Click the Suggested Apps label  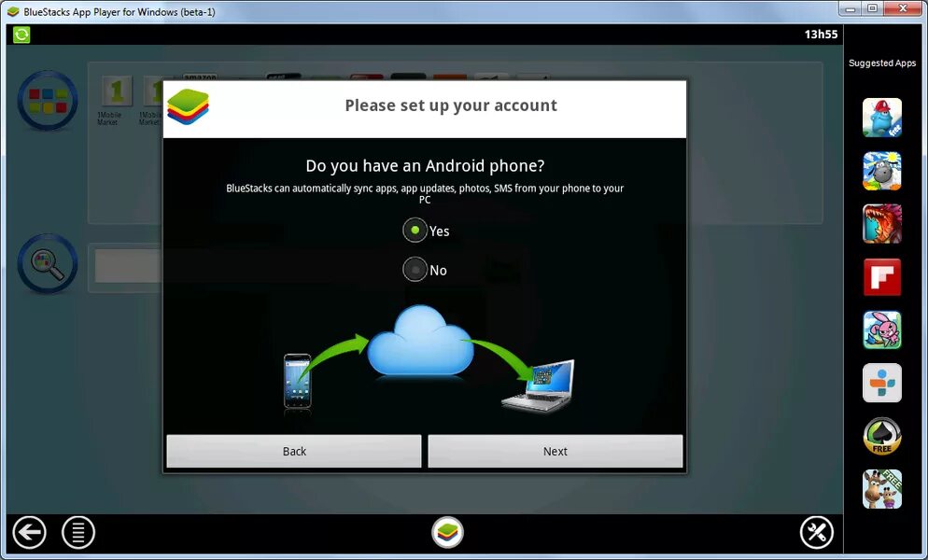click(x=882, y=63)
